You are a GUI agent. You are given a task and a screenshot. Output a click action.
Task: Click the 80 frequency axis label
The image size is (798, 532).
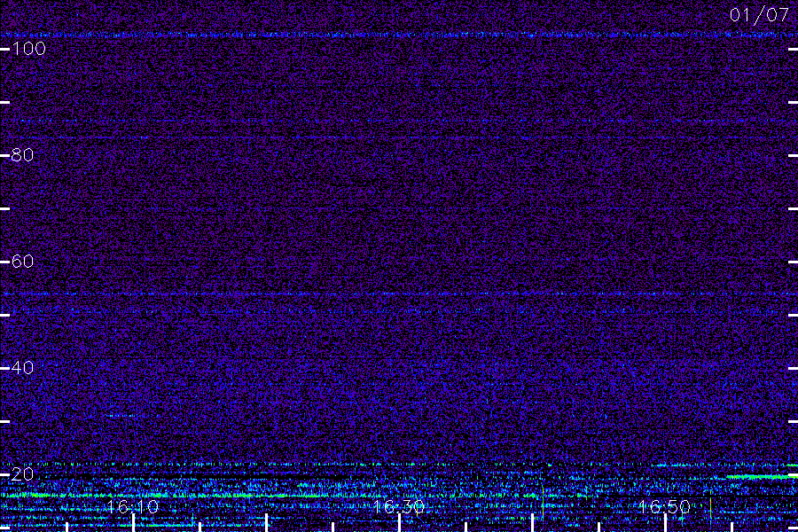(x=22, y=155)
